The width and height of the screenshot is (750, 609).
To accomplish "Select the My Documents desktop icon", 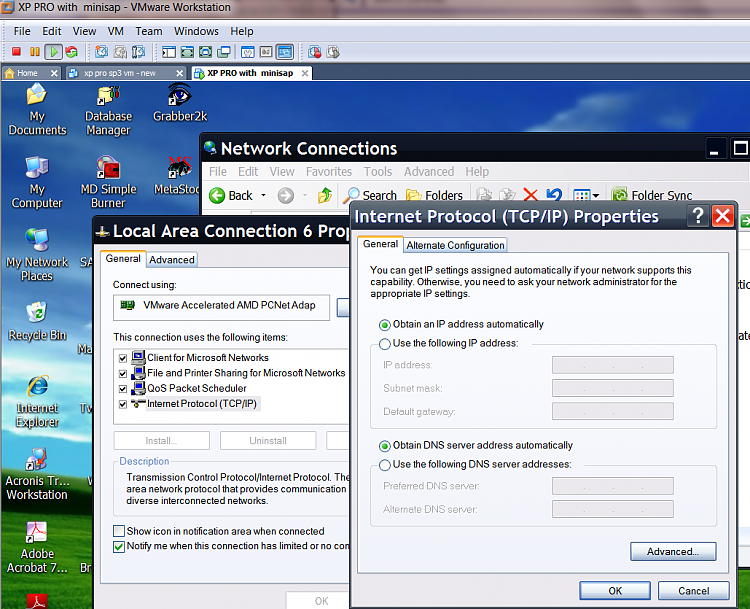I will (x=37, y=109).
